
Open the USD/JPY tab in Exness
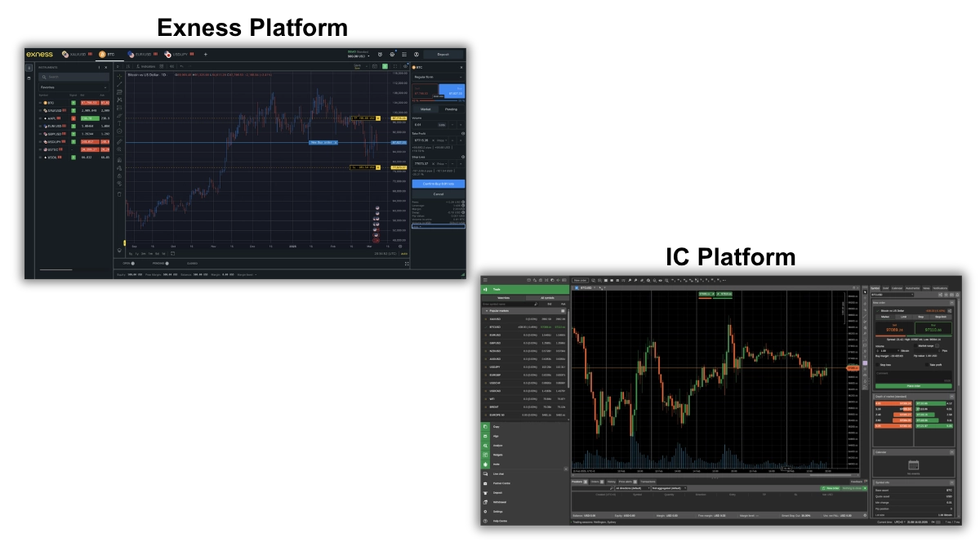point(179,55)
